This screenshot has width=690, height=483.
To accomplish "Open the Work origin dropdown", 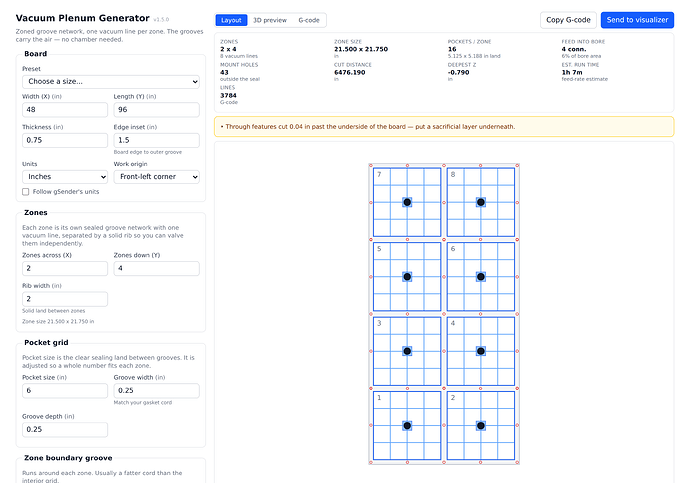I will coord(157,176).
